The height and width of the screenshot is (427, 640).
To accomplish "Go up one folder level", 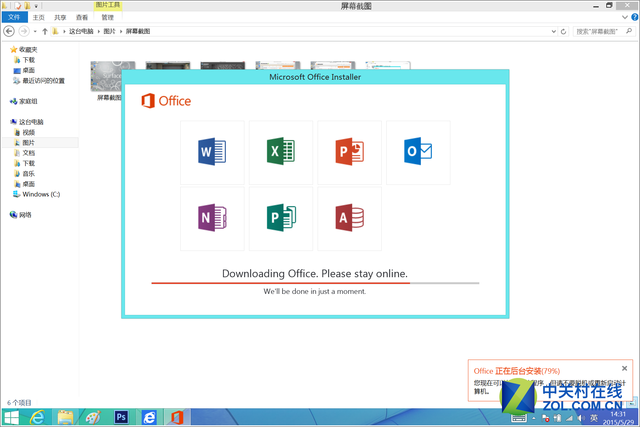I will click(x=45, y=31).
